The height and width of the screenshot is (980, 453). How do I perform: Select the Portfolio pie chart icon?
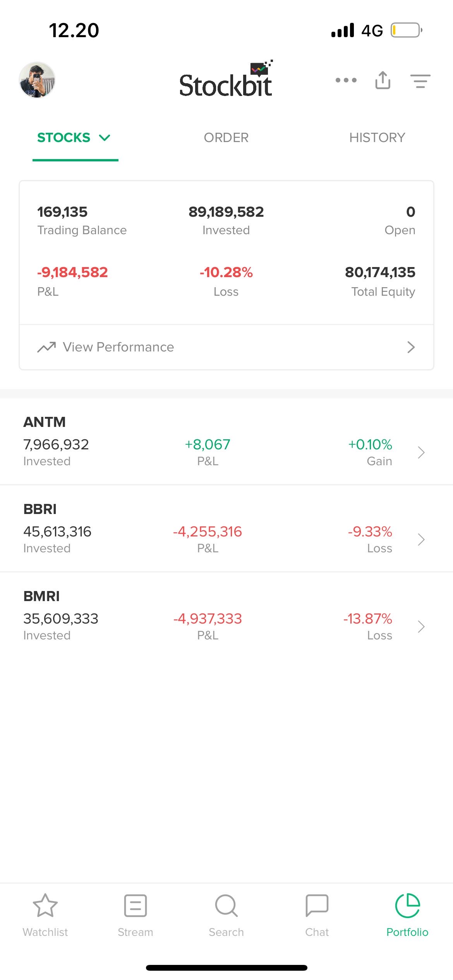(407, 906)
